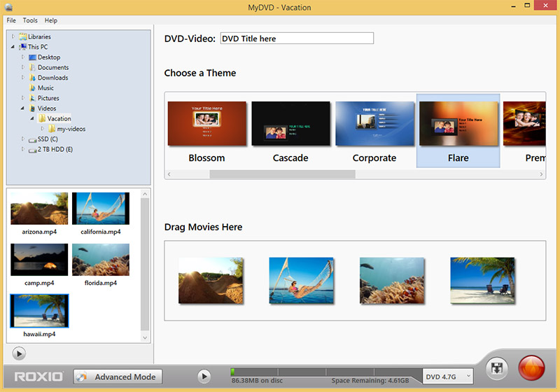Screen dimensions: 560x392
Task: Expand the Documents tree node
Action: 23,67
